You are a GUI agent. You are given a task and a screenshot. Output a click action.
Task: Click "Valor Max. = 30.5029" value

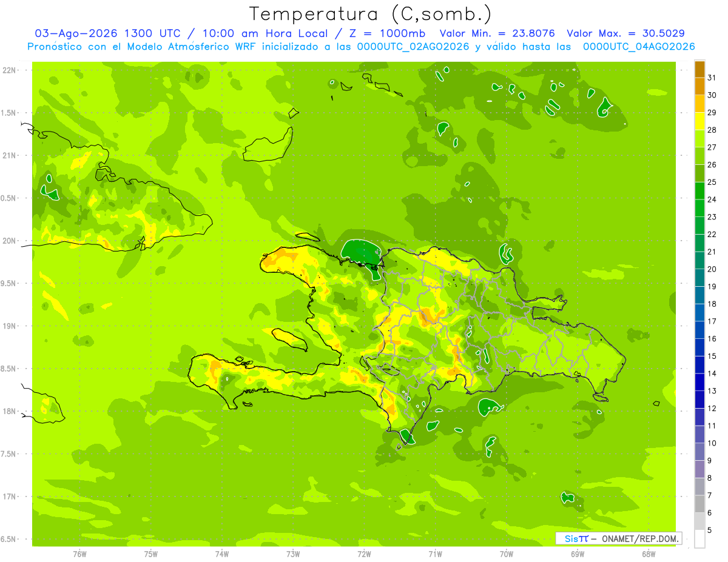[x=625, y=33]
